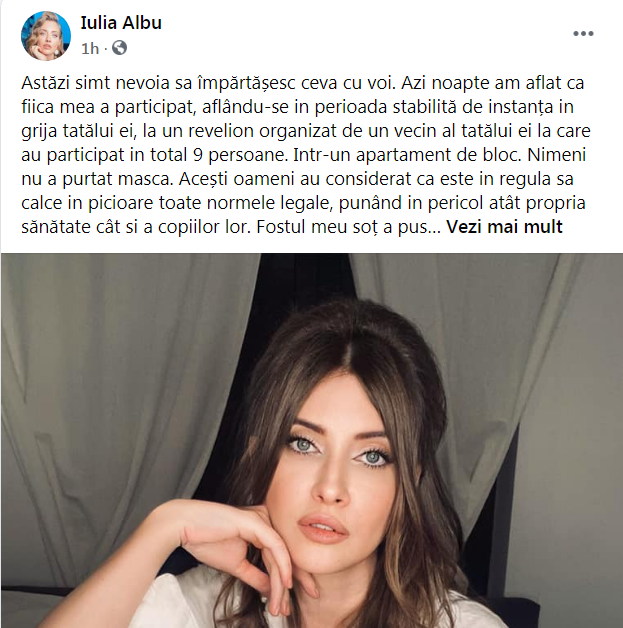Open Iulia Albu's round profile picture
The width and height of the screenshot is (623, 628).
pos(46,36)
